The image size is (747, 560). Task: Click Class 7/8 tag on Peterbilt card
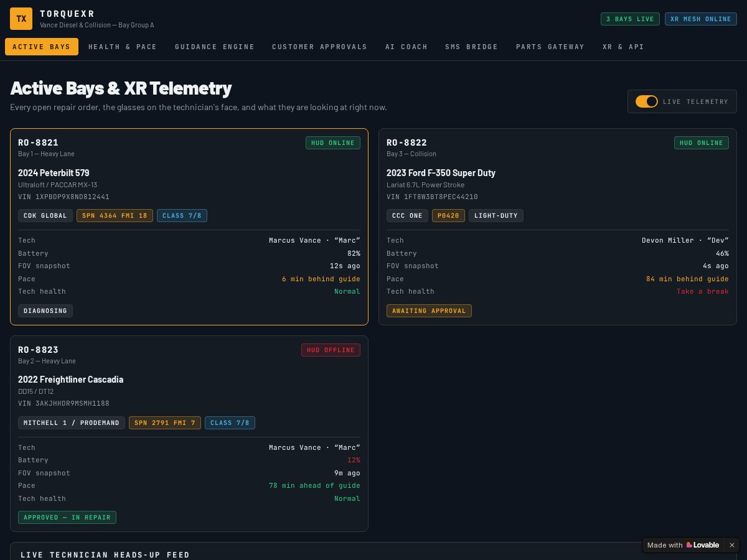tap(182, 216)
